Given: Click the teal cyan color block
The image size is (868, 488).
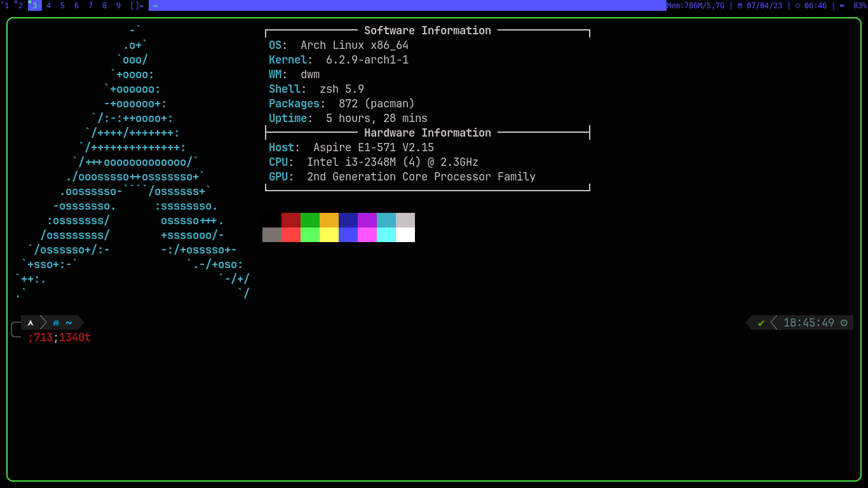Looking at the screenshot, I should pyautogui.click(x=386, y=220).
